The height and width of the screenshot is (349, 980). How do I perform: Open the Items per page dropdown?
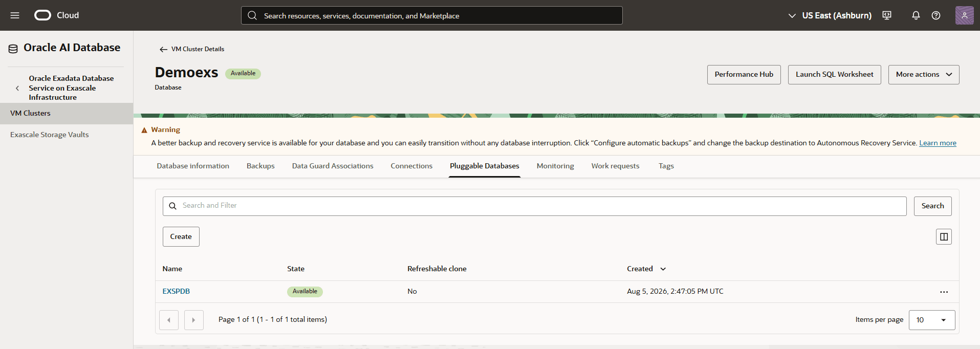(x=932, y=320)
